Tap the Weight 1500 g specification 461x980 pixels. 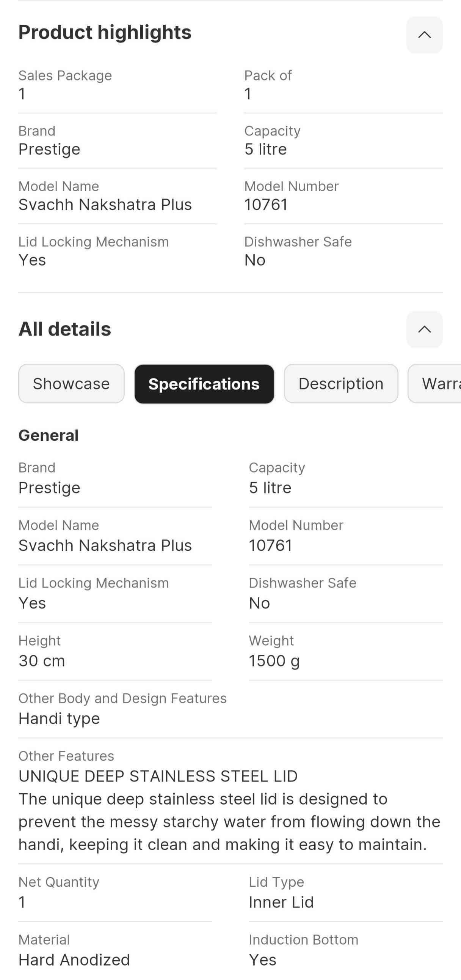(274, 652)
